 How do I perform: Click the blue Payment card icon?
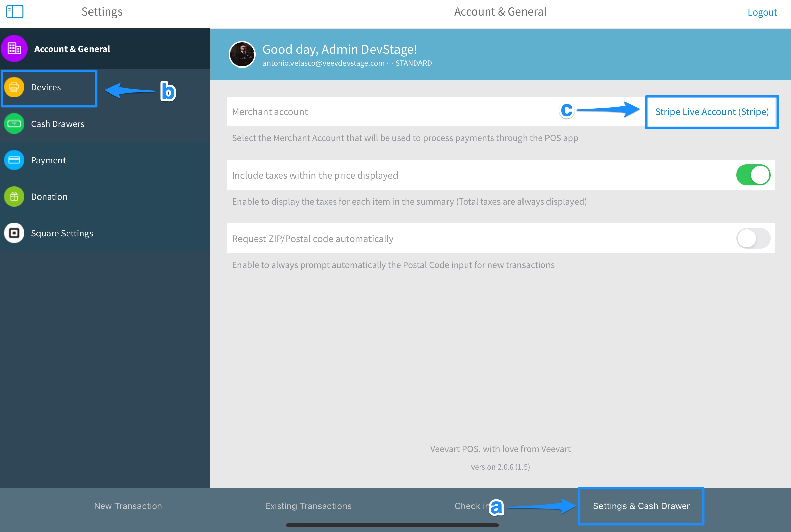pyautogui.click(x=14, y=160)
